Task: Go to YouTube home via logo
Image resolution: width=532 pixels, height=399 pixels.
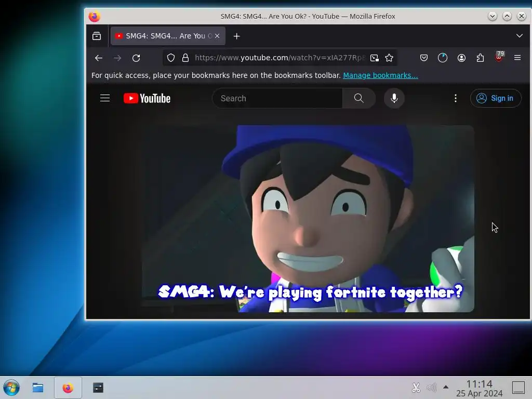Action: point(147,98)
